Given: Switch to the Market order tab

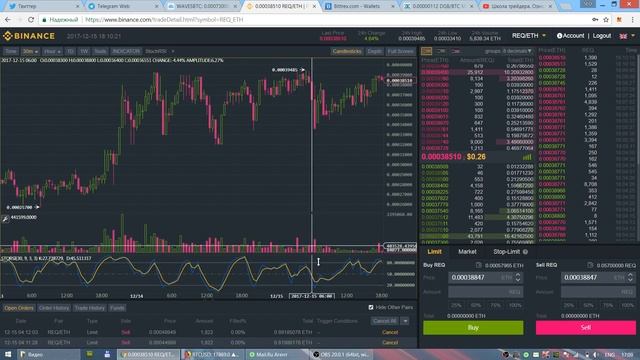Looking at the screenshot, I should click(467, 252).
